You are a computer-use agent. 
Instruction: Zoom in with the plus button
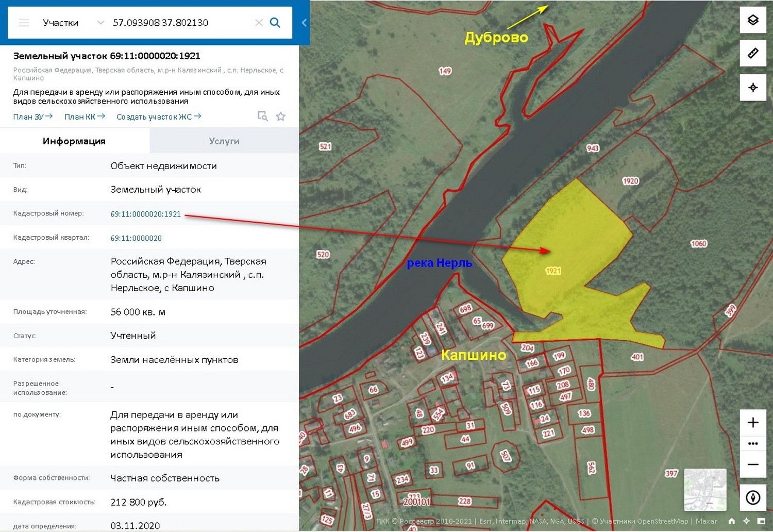point(753,423)
